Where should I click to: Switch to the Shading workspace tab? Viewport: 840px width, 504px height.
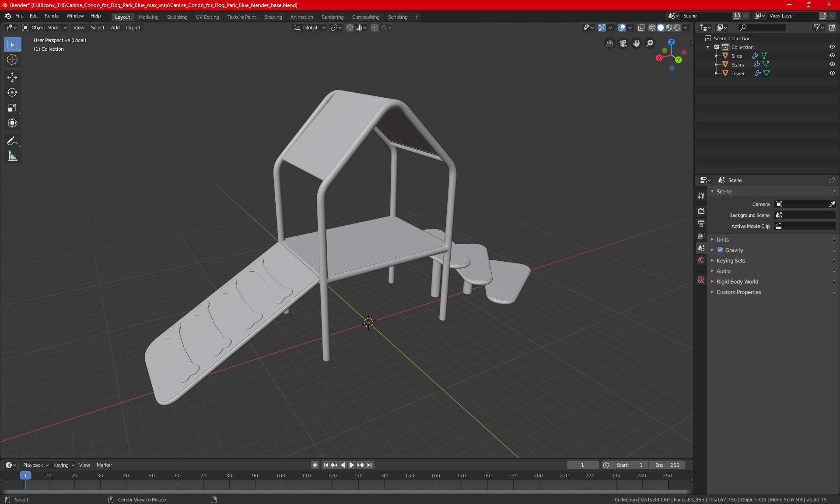[273, 17]
